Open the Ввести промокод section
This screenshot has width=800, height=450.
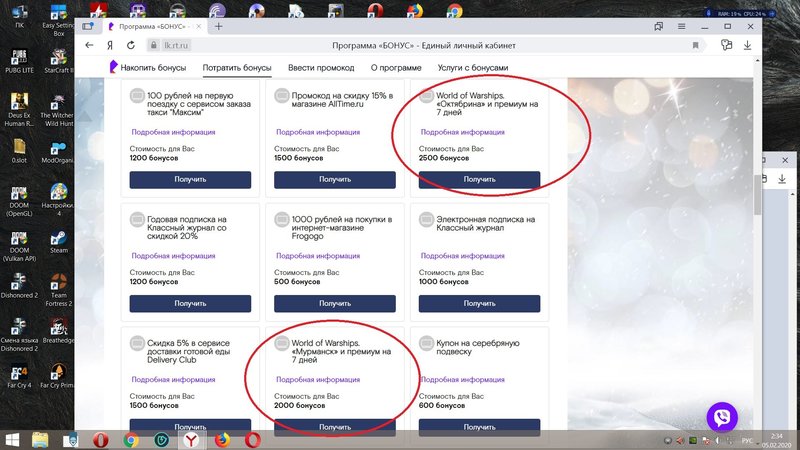pyautogui.click(x=321, y=67)
